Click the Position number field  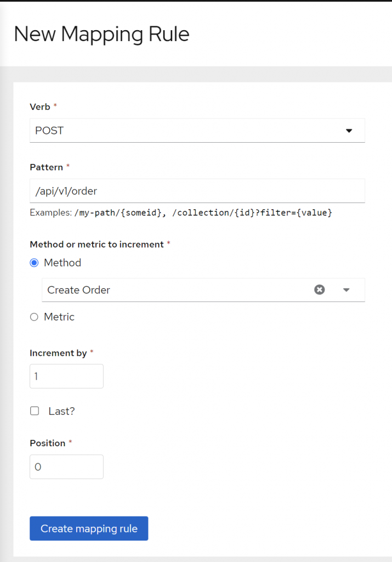(66, 467)
